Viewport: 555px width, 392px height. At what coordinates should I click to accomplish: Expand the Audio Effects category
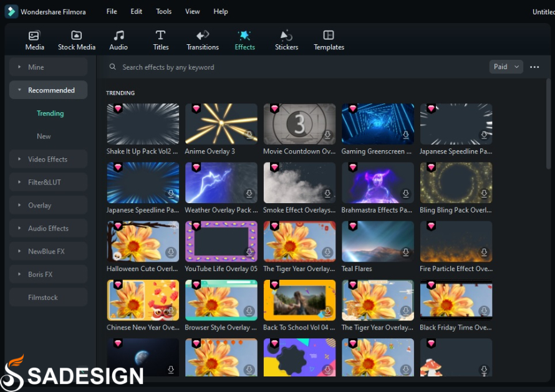[48, 228]
